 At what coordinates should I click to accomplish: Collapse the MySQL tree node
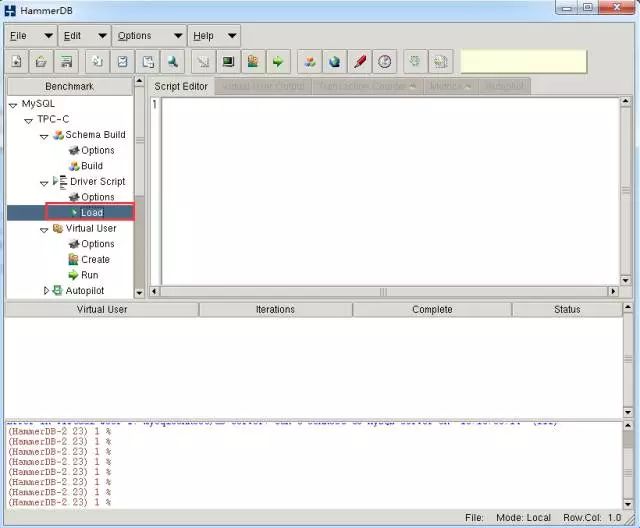13,105
